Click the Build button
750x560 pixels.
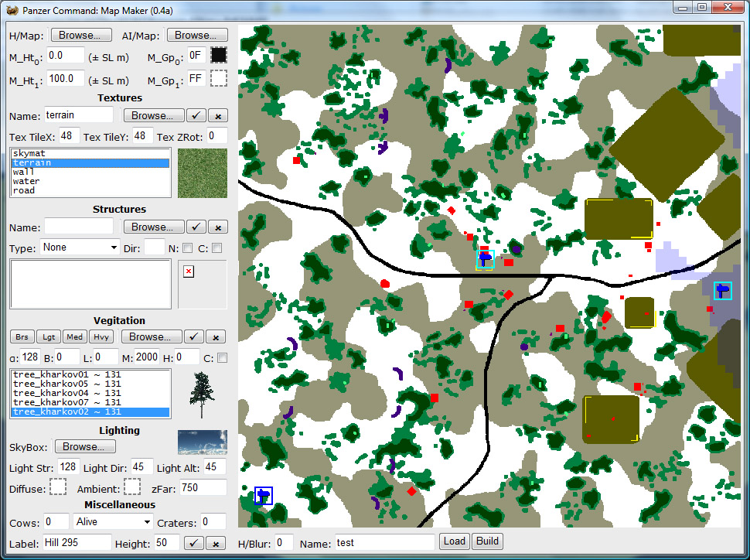point(487,541)
